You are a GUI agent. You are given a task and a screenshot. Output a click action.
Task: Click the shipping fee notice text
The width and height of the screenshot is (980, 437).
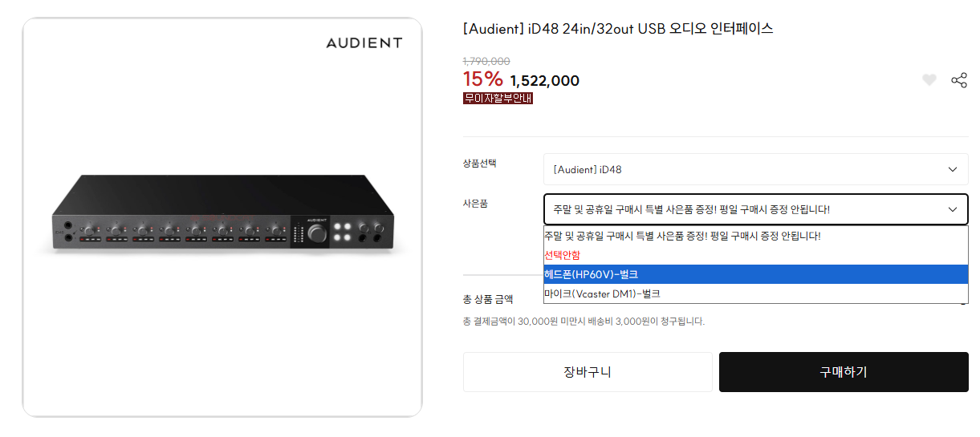[584, 322]
